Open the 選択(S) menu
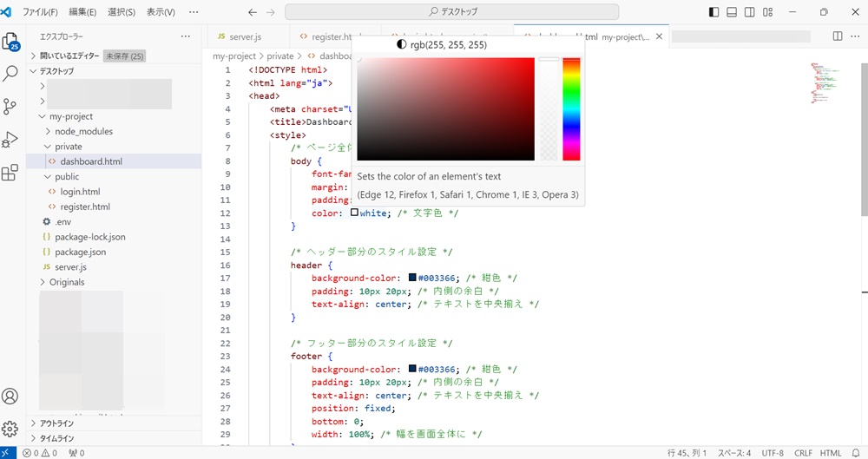868x459 pixels. 122,11
